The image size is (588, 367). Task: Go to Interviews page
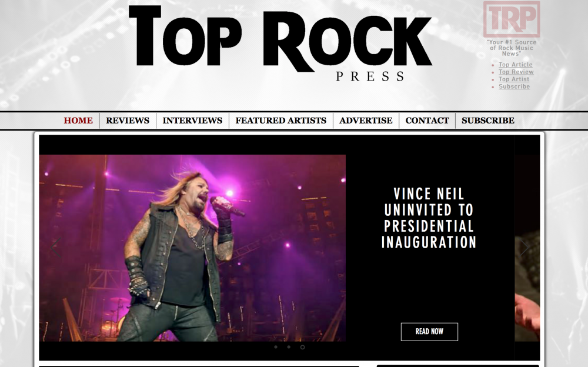coord(192,121)
